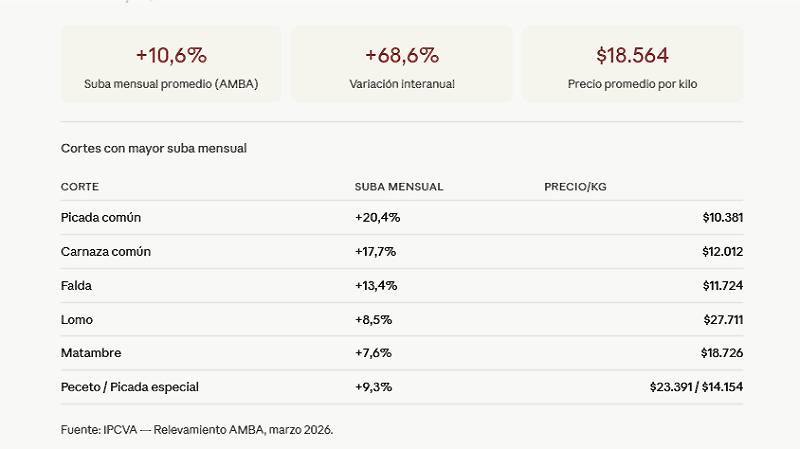Click the Fuente: IPCVA source note
Image resolution: width=800 pixels, height=449 pixels.
pos(197,429)
